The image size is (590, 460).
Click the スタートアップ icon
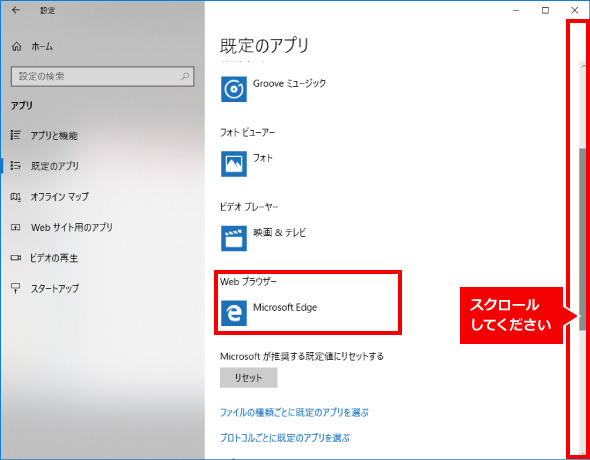click(x=15, y=288)
